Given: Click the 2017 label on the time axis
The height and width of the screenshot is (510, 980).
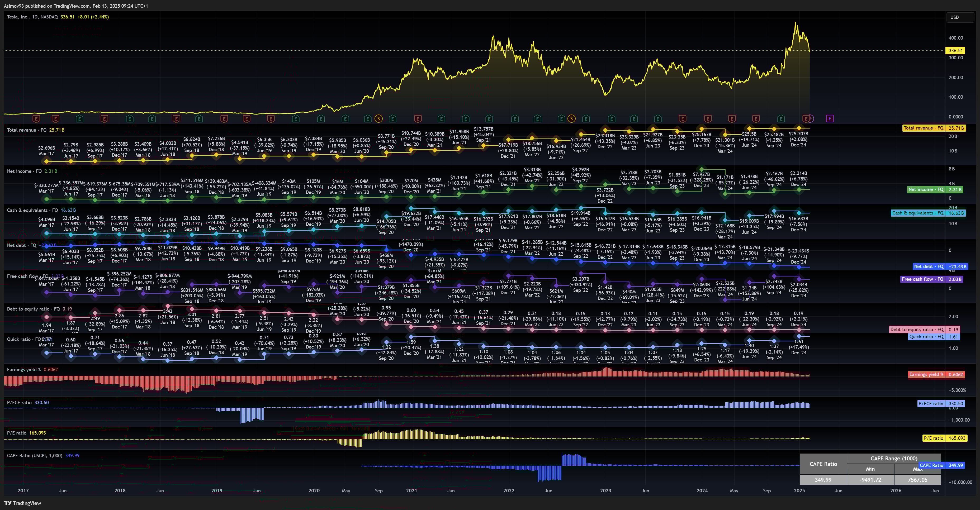Looking at the screenshot, I should [23, 490].
